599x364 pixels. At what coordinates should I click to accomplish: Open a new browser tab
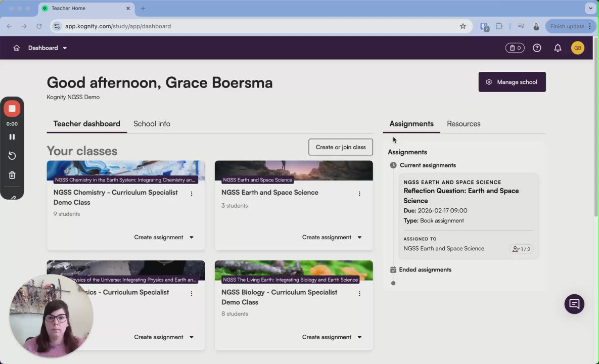coord(143,8)
